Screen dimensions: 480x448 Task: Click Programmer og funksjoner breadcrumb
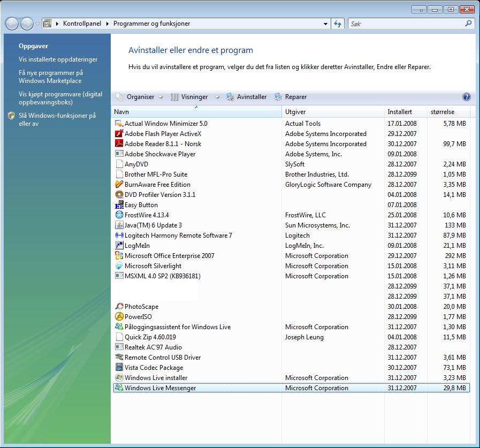click(x=151, y=24)
